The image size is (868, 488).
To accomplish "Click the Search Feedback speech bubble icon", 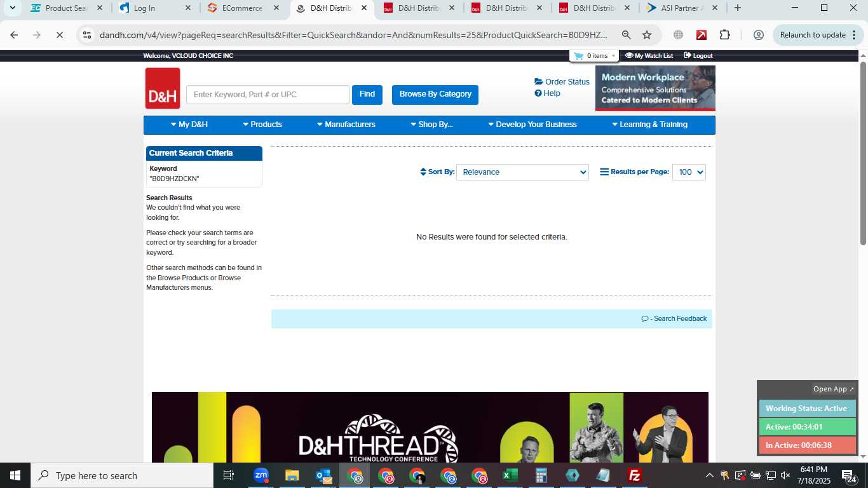I will pyautogui.click(x=645, y=319).
